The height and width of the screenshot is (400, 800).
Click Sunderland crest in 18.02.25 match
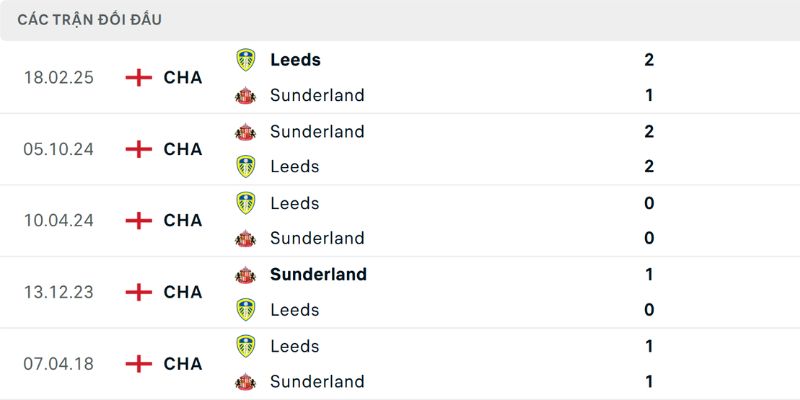coord(245,96)
